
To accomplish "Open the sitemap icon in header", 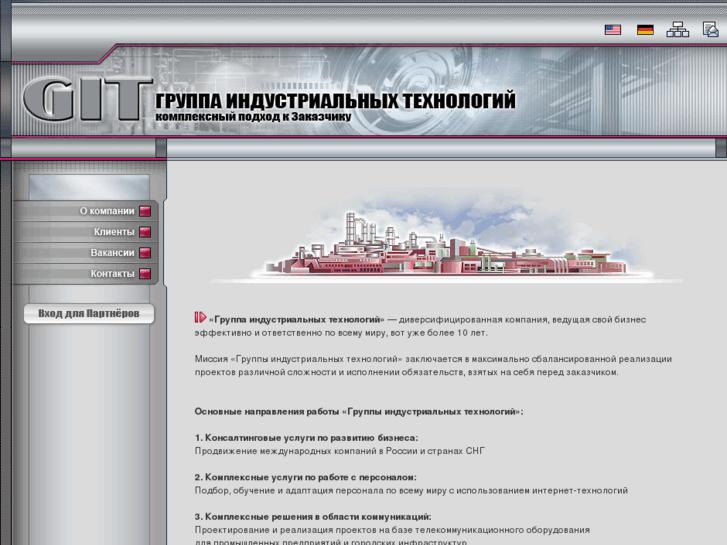I will [x=677, y=29].
